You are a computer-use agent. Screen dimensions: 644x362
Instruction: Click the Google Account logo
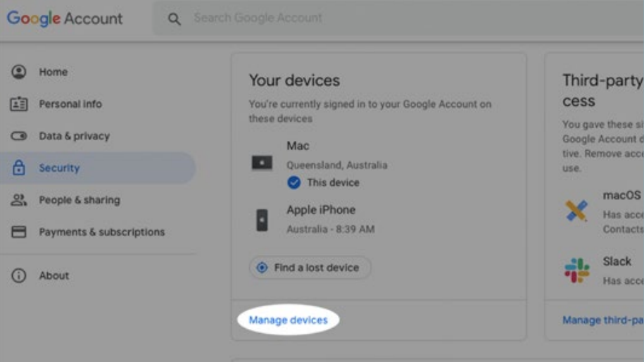(x=65, y=18)
